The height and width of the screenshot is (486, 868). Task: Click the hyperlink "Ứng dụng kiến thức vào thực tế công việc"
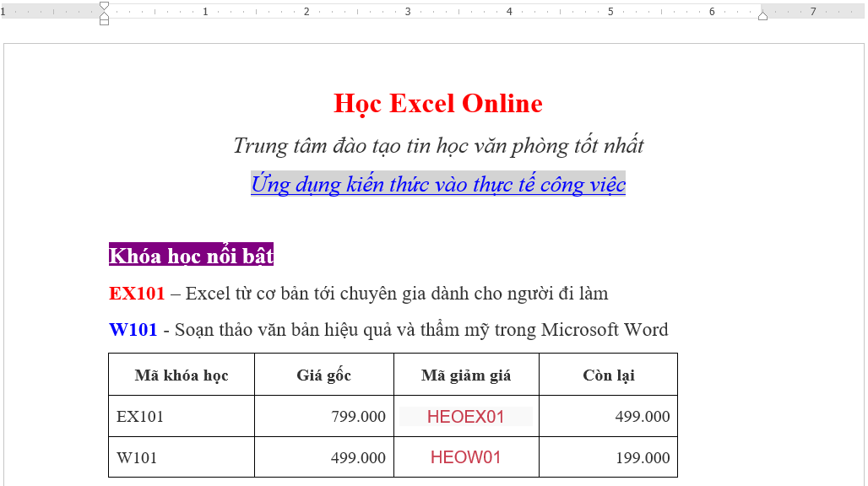coord(437,184)
